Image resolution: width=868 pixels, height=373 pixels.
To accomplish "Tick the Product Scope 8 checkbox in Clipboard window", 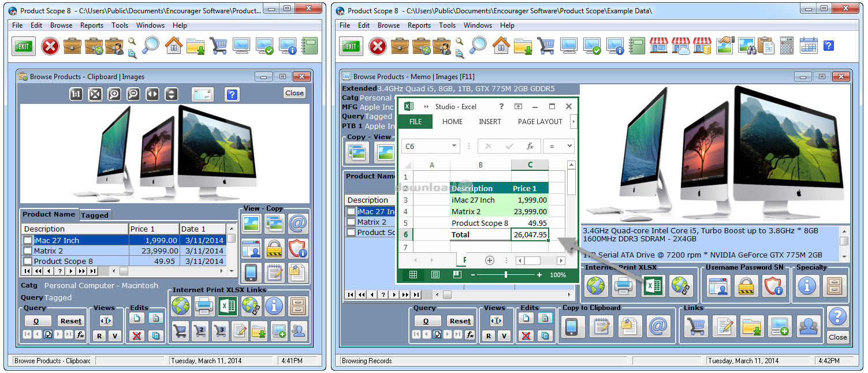I will (28, 261).
